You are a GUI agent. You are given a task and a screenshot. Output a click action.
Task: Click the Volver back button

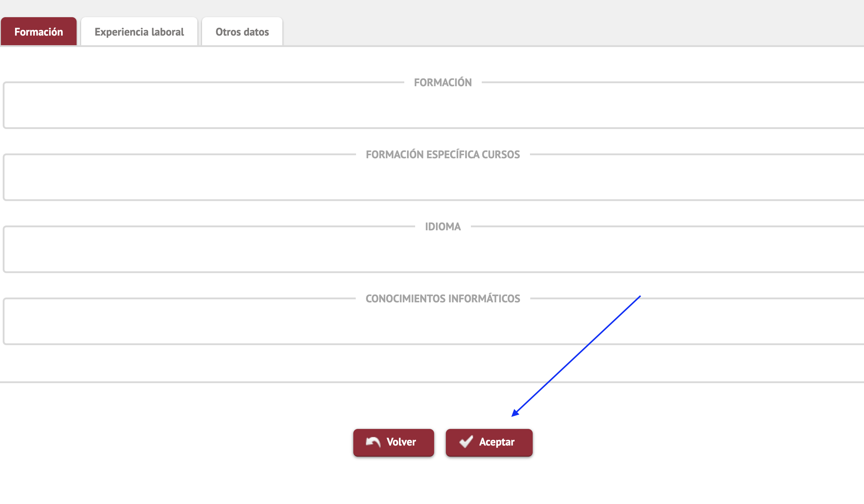[393, 442]
